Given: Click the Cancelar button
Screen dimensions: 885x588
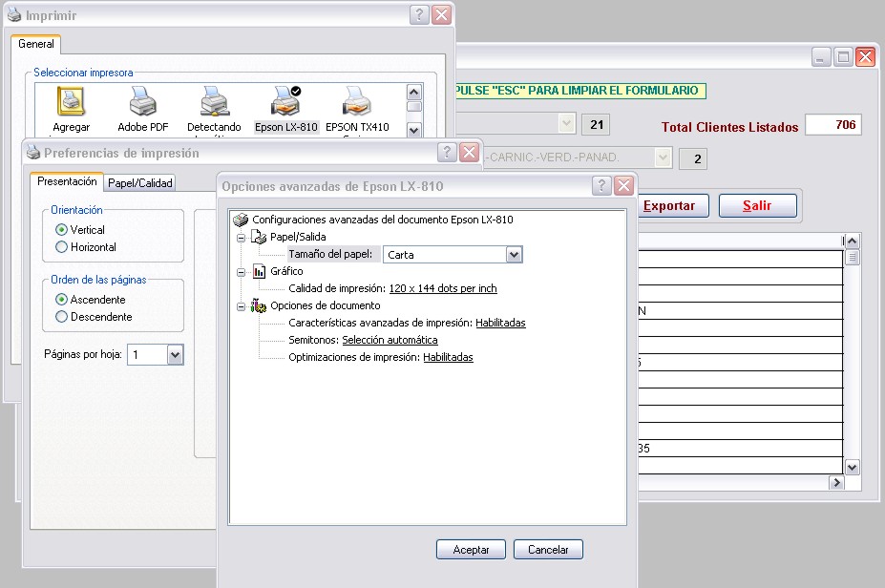Looking at the screenshot, I should (x=548, y=550).
